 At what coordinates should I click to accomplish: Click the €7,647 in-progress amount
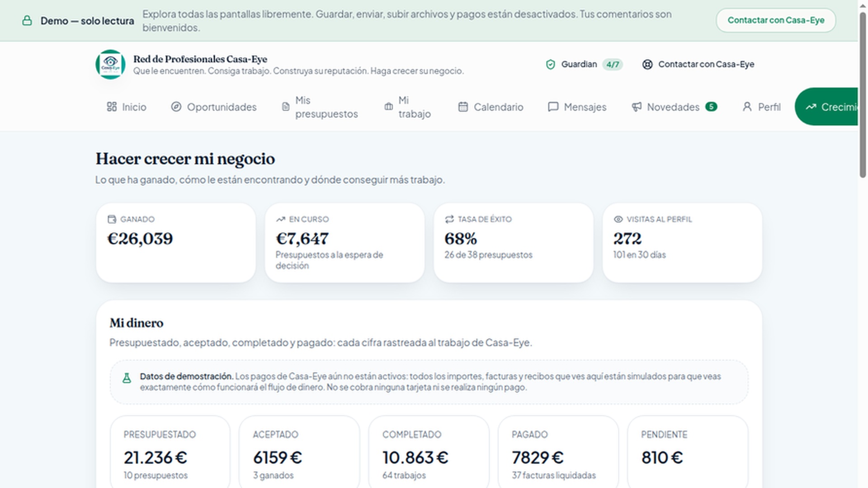pyautogui.click(x=302, y=239)
